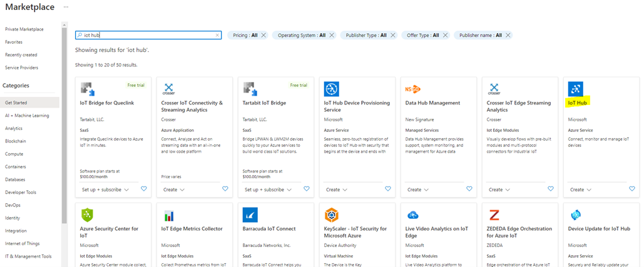This screenshot has width=644, height=267.
Task: Click the Crosser IoT Edge Streaming Analytics logo
Action: [494, 89]
